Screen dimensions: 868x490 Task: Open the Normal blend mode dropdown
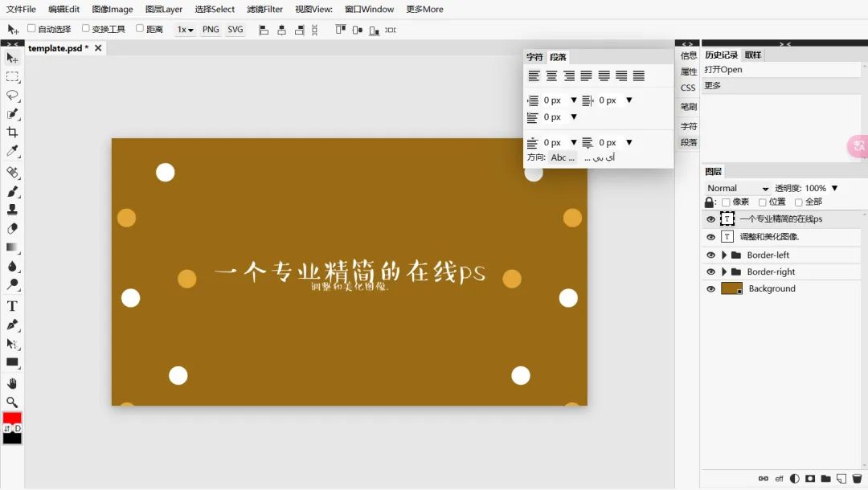point(737,188)
